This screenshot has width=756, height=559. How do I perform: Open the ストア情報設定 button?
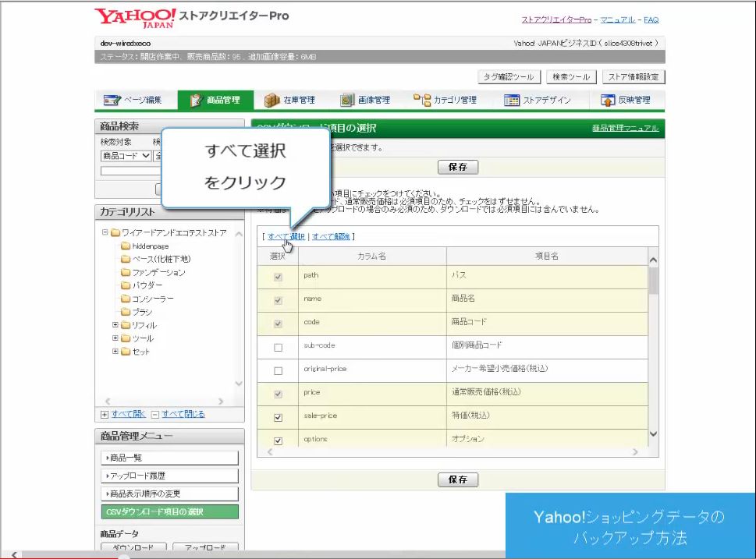[x=634, y=77]
